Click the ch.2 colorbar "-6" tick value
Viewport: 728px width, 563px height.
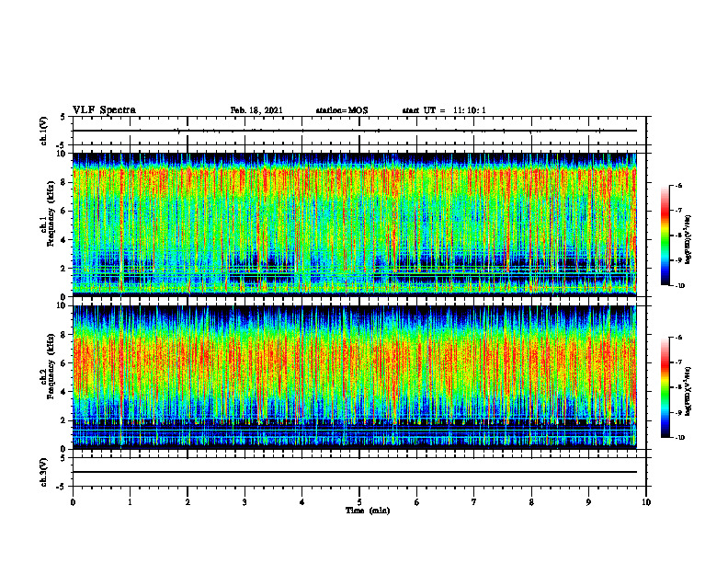[678, 338]
